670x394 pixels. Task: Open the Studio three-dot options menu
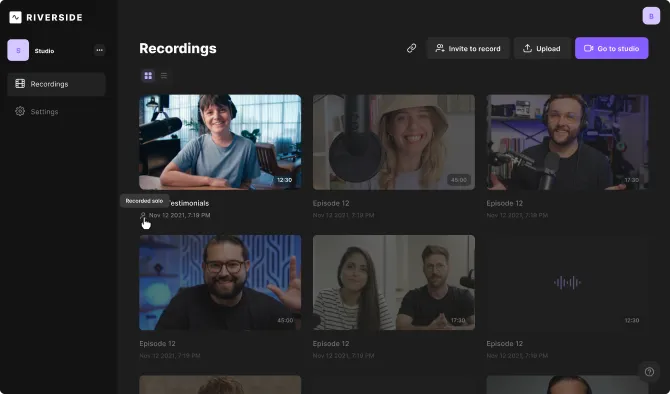(99, 50)
